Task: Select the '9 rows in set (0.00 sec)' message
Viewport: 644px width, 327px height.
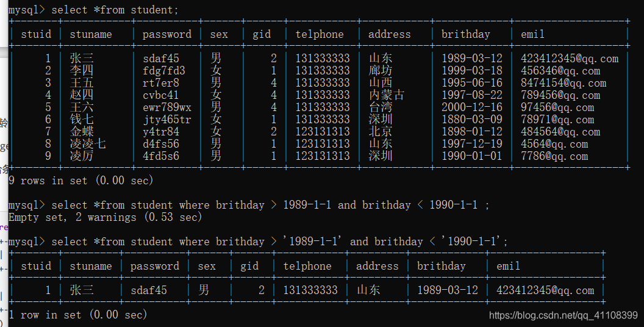Action: 81,181
